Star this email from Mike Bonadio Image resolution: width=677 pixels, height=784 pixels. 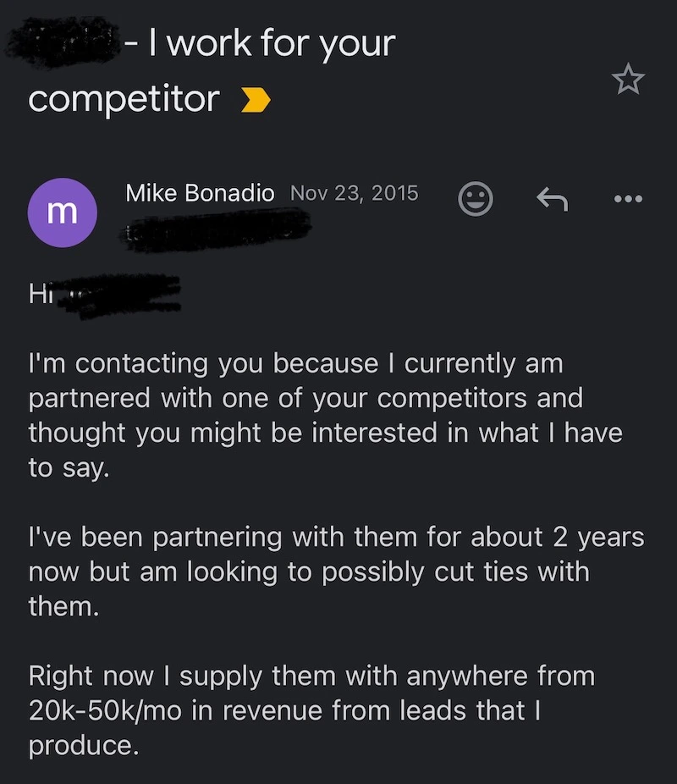pos(627,80)
